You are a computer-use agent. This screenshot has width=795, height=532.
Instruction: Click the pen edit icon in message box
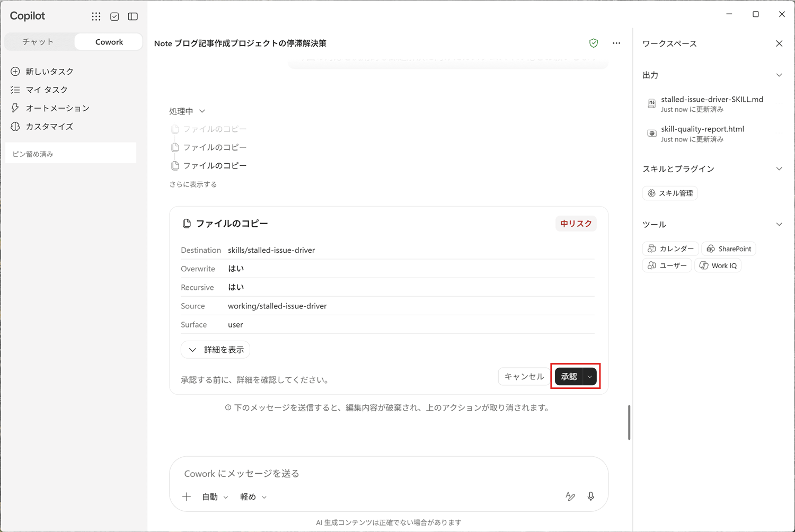(570, 496)
